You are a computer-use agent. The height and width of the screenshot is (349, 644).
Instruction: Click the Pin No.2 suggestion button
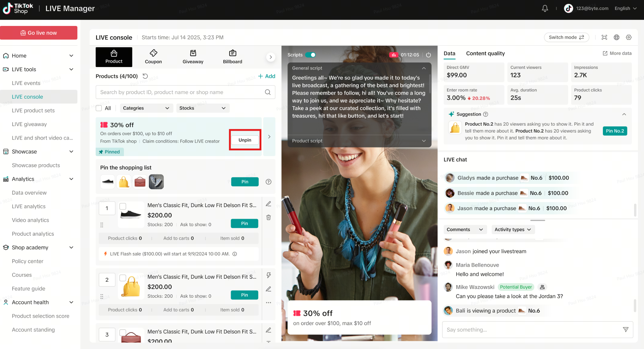[x=615, y=131]
